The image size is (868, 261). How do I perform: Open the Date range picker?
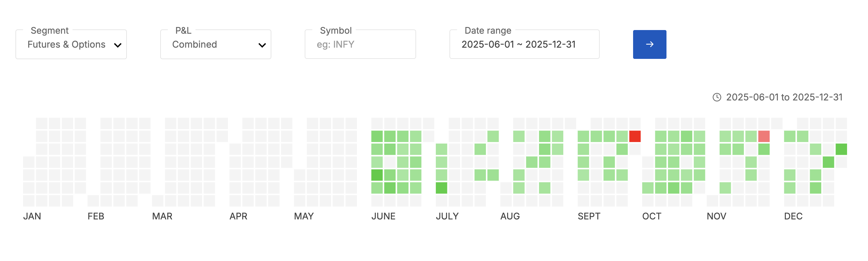524,44
